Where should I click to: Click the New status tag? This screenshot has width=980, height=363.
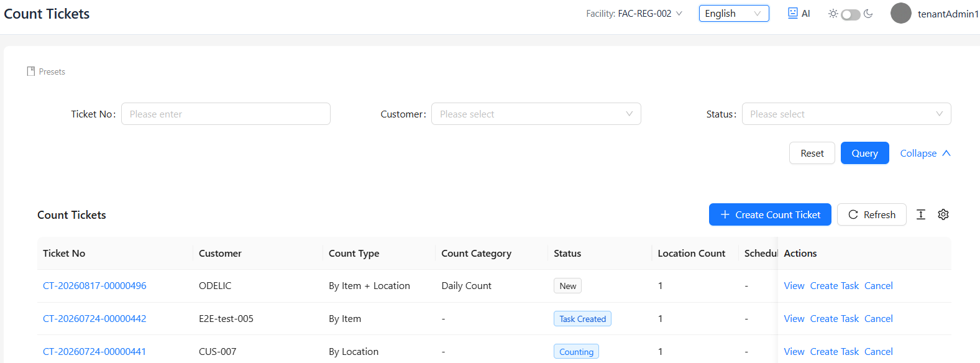point(568,286)
